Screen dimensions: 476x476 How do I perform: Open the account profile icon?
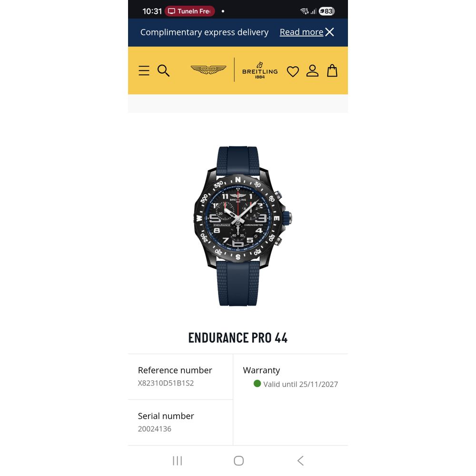(x=312, y=71)
